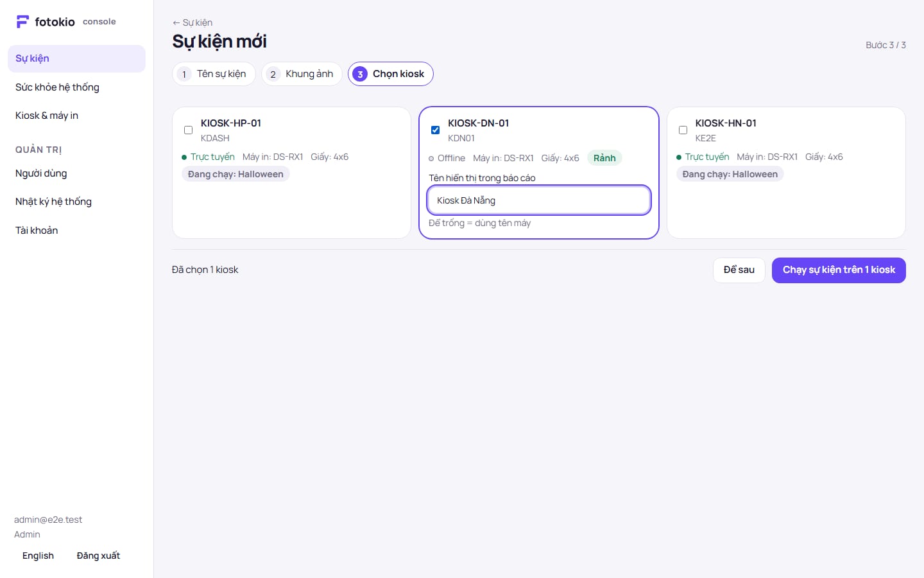This screenshot has height=578, width=924.
Task: Open Sức khỏe hệ thống page
Action: [x=76, y=87]
